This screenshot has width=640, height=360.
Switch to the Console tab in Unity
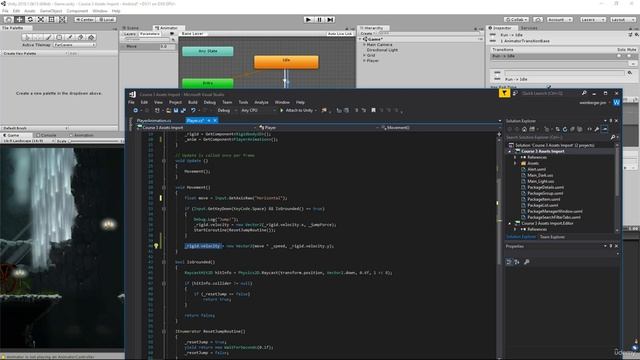46,135
